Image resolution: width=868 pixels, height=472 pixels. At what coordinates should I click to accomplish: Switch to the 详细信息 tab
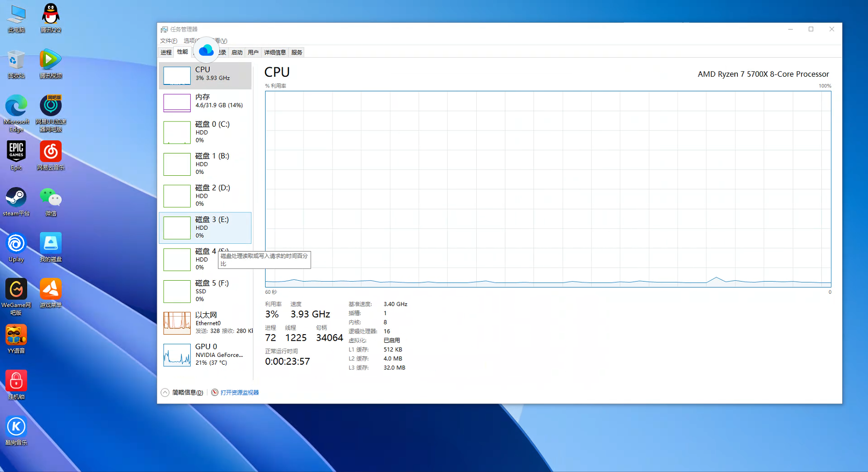[275, 52]
